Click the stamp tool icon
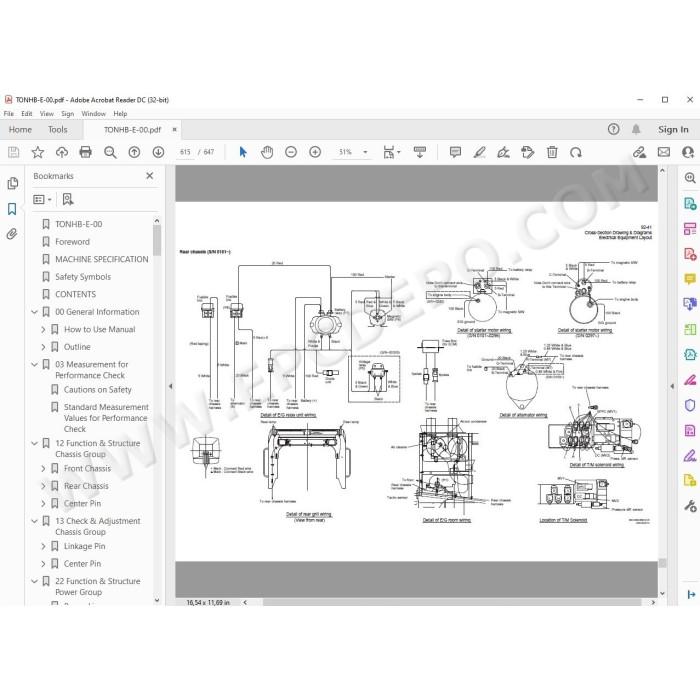The image size is (700, 700). (528, 152)
